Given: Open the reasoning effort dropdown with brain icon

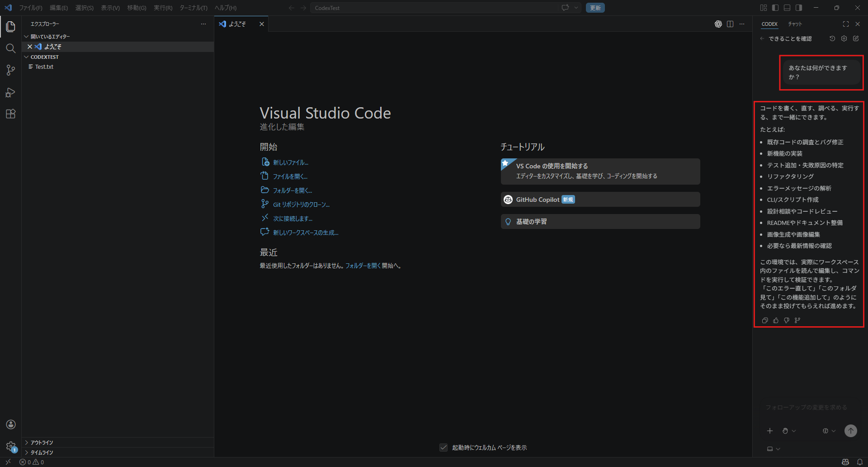Looking at the screenshot, I should [x=829, y=431].
